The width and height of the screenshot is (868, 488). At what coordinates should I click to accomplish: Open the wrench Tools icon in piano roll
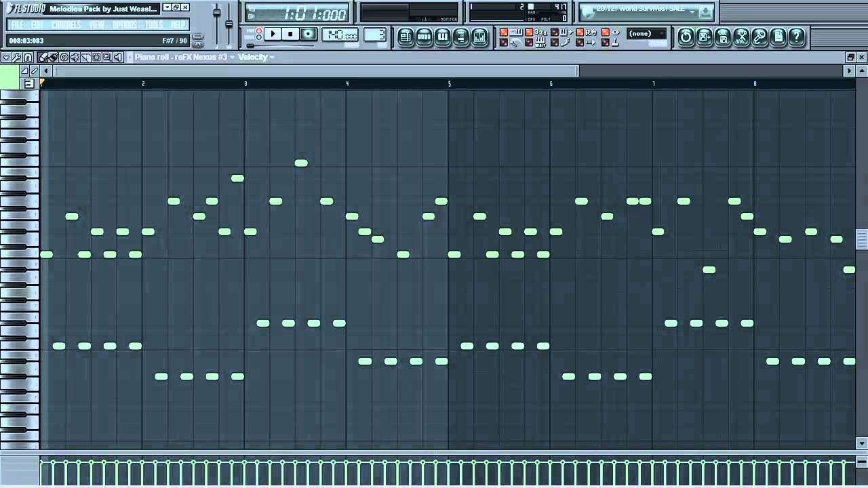coord(17,57)
